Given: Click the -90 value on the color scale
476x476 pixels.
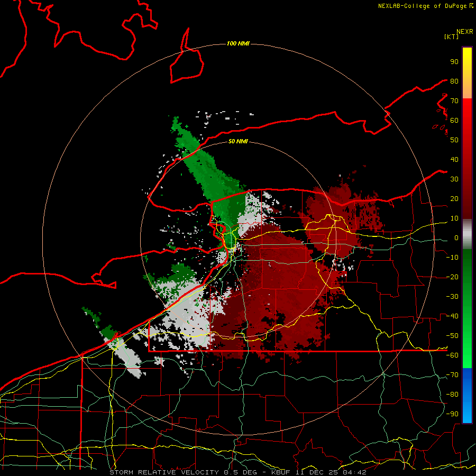Looking at the screenshot, I should point(452,414).
